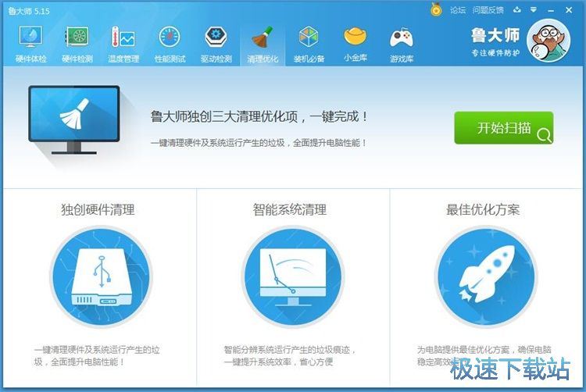Go to 驱动检测 driver detection
The image size is (586, 392).
[x=216, y=44]
